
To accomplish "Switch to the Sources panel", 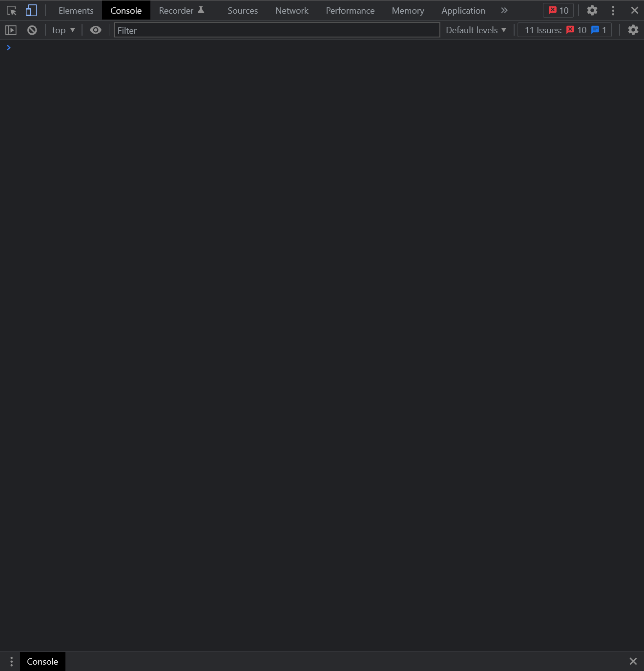I will tap(242, 10).
